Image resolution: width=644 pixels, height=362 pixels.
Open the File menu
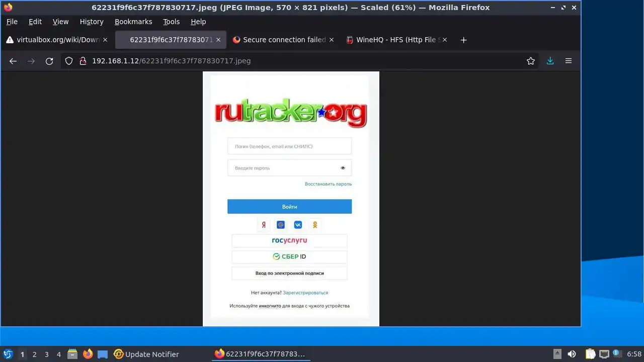pyautogui.click(x=12, y=22)
